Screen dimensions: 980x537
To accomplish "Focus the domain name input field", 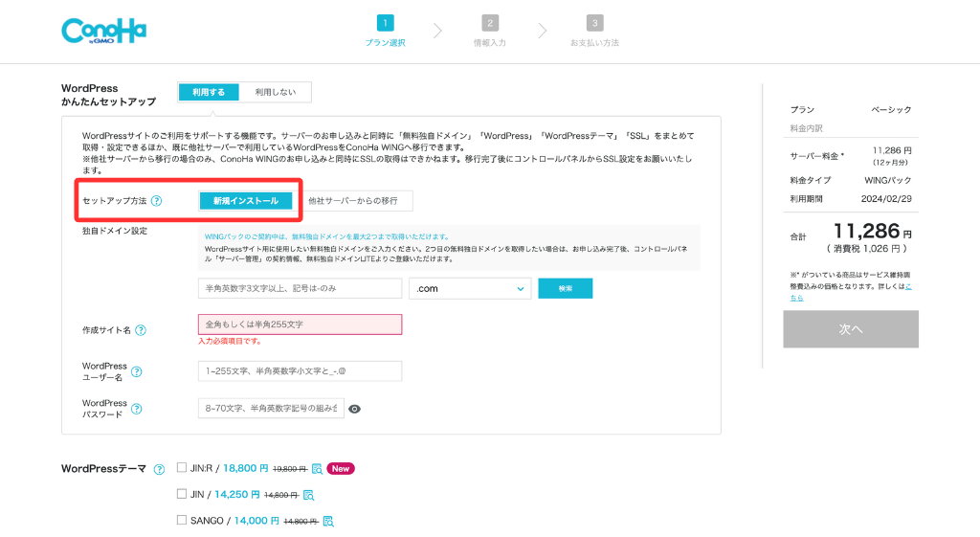I will tap(300, 288).
